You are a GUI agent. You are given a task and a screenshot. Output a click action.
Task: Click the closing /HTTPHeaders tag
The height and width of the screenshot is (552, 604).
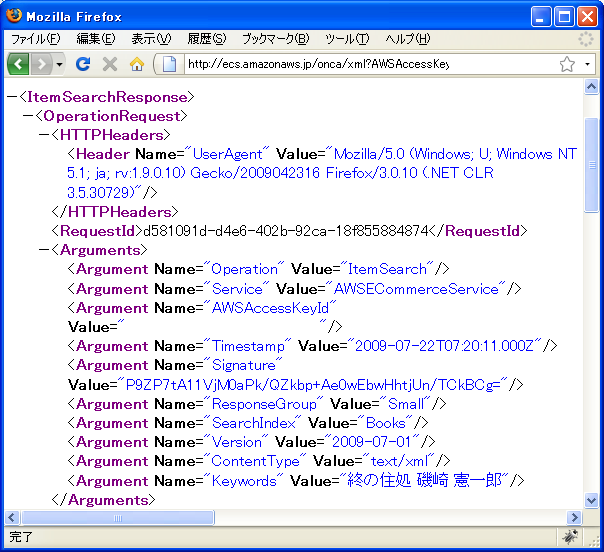tap(115, 212)
